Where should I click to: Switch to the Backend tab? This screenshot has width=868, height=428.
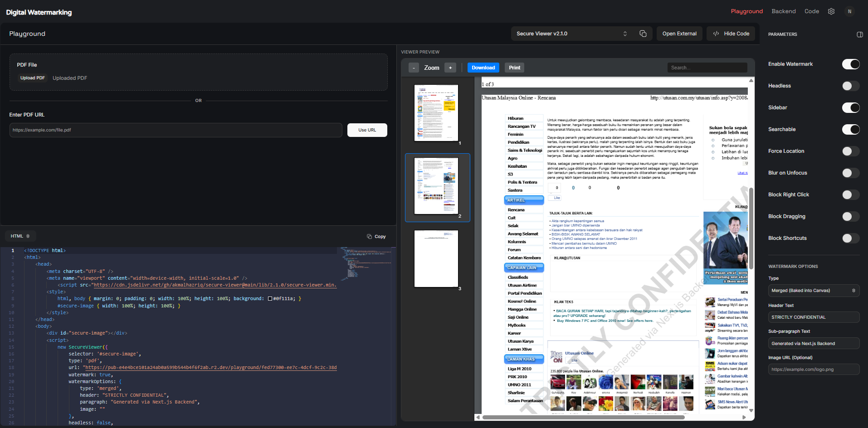[784, 11]
